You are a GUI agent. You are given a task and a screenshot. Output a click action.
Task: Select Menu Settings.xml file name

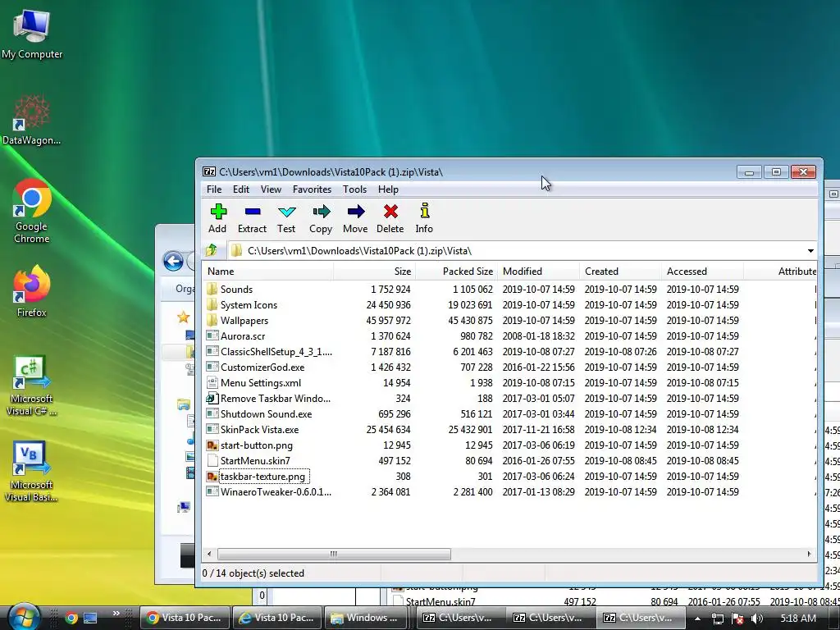click(x=261, y=382)
